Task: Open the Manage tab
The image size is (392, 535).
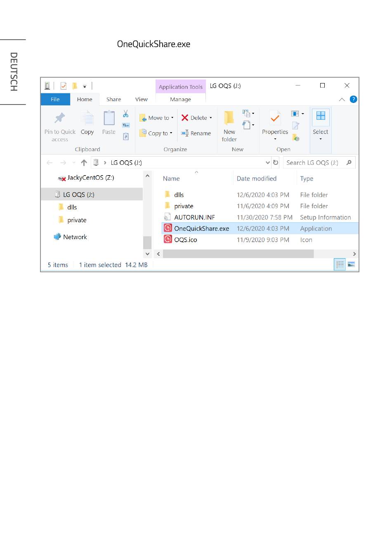Action: [x=180, y=100]
